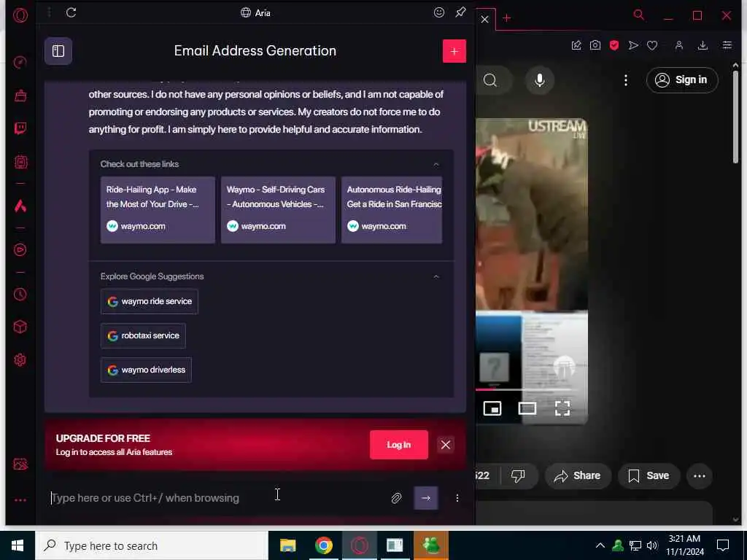
Task: Click YouTube voice search microphone
Action: coord(539,80)
